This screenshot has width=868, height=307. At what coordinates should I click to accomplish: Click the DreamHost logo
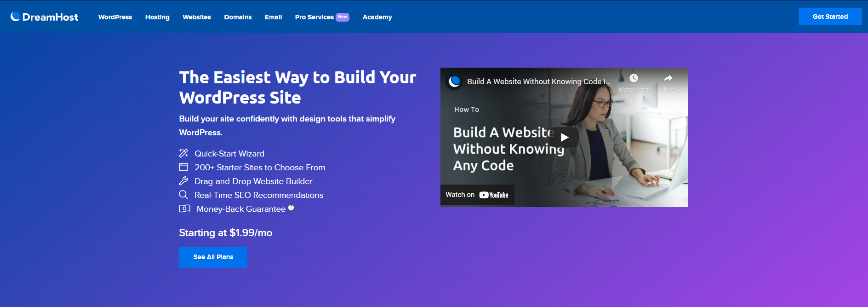45,17
